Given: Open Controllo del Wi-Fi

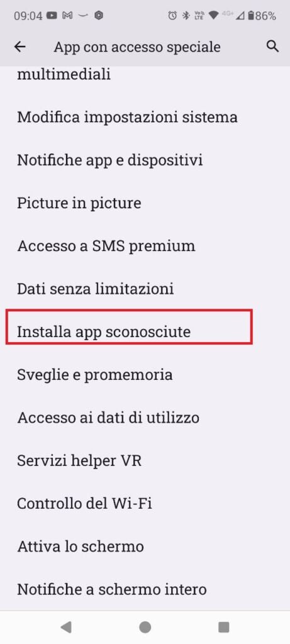Looking at the screenshot, I should coord(145,504).
